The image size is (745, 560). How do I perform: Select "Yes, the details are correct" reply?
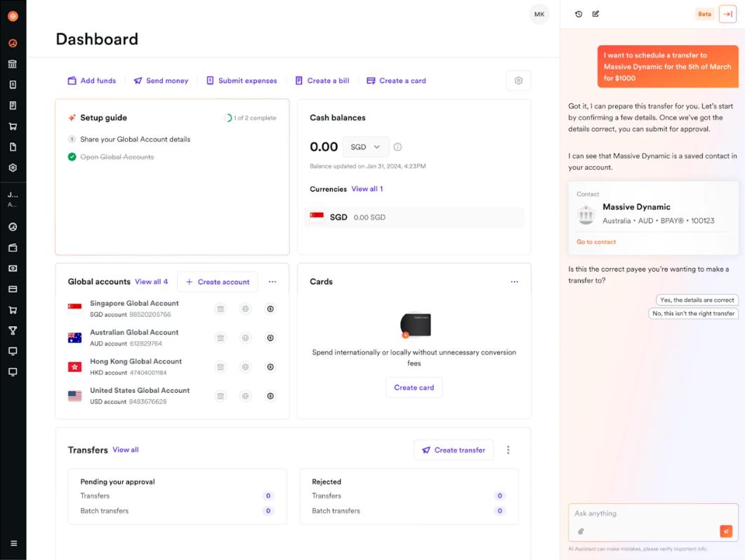coord(696,300)
